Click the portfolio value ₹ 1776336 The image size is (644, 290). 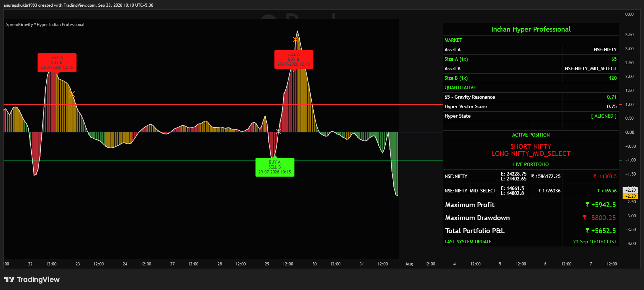pos(549,191)
